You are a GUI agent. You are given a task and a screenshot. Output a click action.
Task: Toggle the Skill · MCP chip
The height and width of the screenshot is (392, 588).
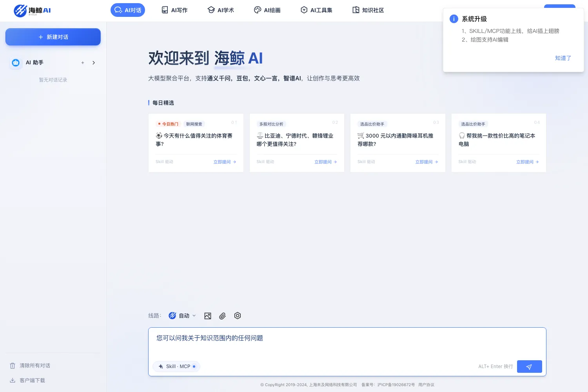(177, 367)
